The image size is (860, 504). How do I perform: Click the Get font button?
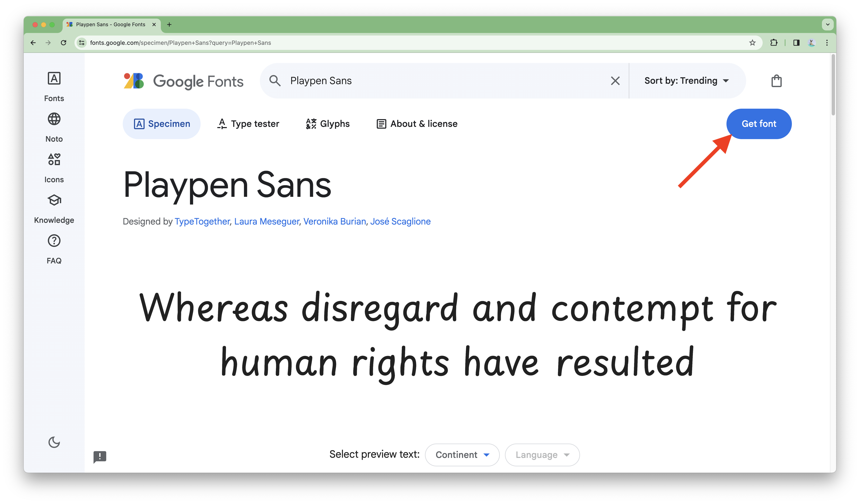pos(759,124)
